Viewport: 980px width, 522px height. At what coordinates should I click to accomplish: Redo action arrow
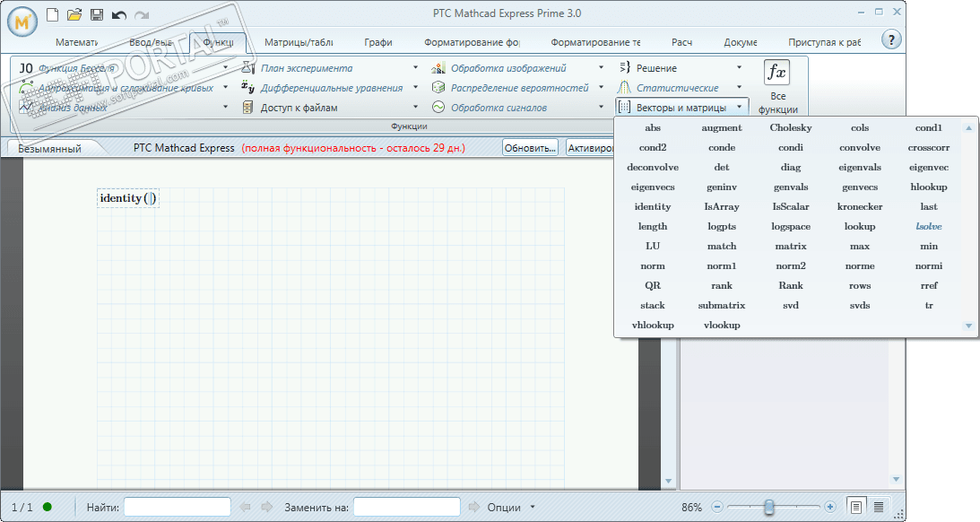pyautogui.click(x=142, y=15)
